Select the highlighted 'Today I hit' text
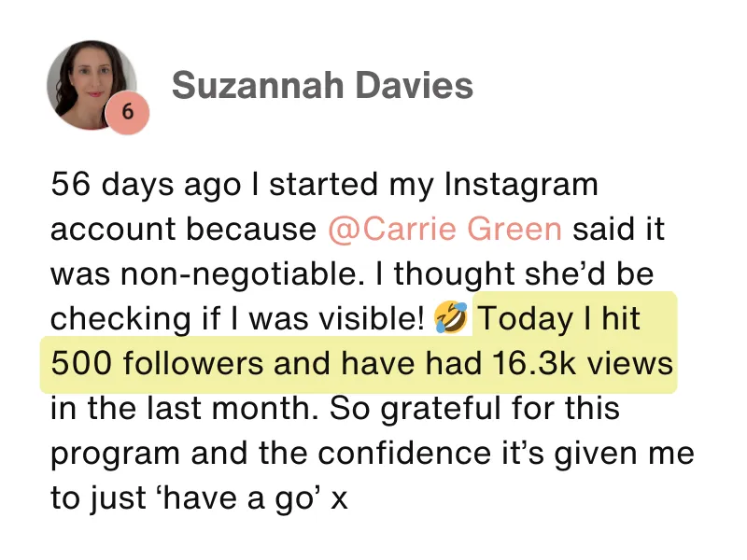747x560 pixels. [x=558, y=318]
